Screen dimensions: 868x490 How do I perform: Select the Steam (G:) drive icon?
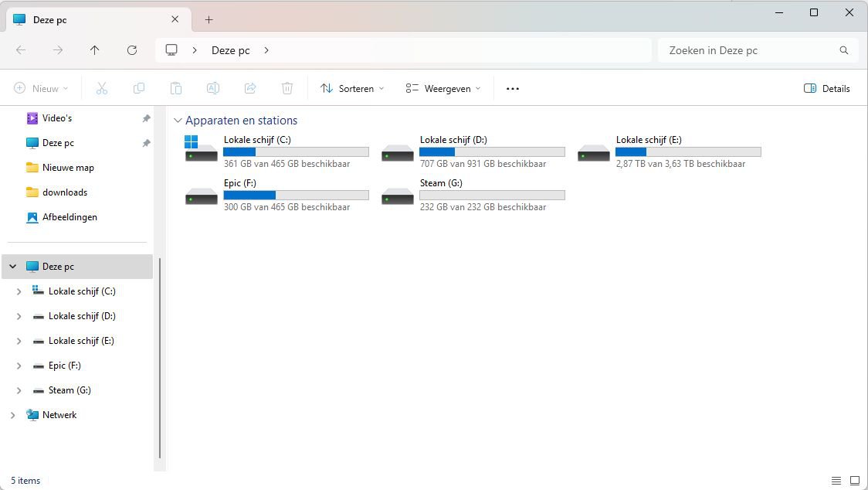(x=398, y=196)
